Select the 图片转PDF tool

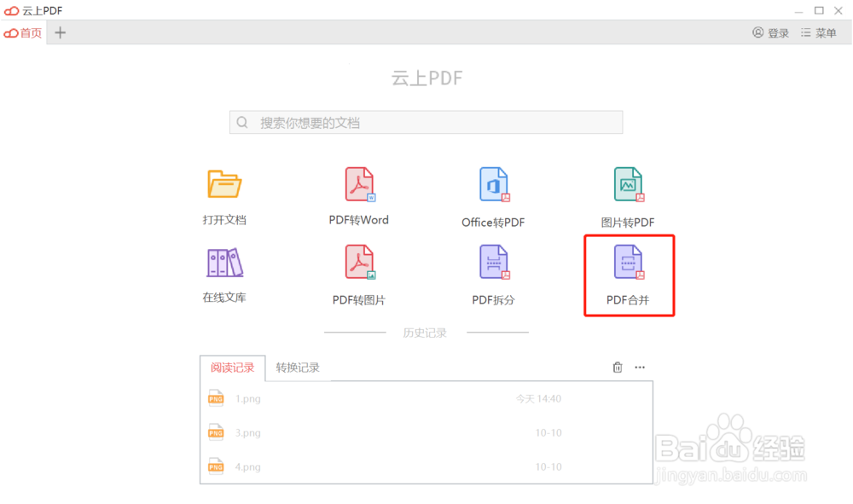click(x=629, y=184)
